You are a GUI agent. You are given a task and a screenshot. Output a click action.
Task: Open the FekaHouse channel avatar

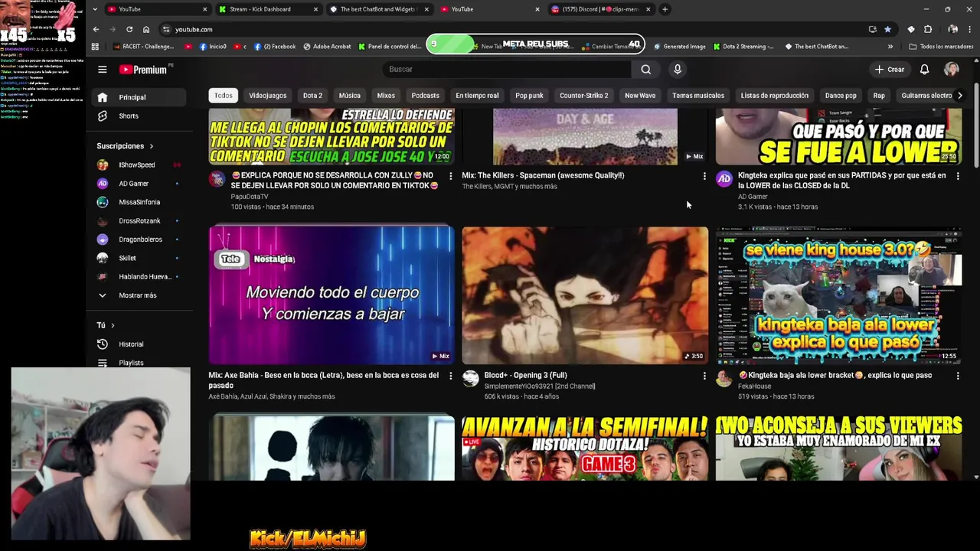pos(724,379)
